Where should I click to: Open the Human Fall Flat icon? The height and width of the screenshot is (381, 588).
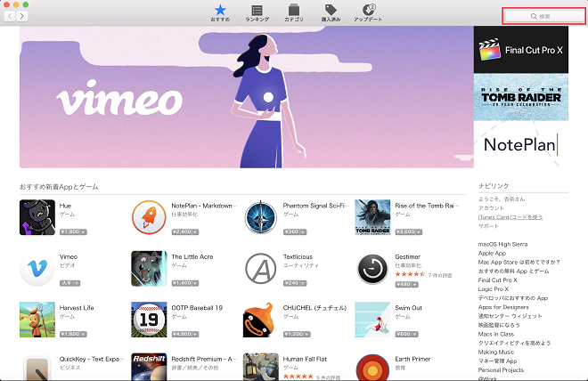(x=261, y=367)
